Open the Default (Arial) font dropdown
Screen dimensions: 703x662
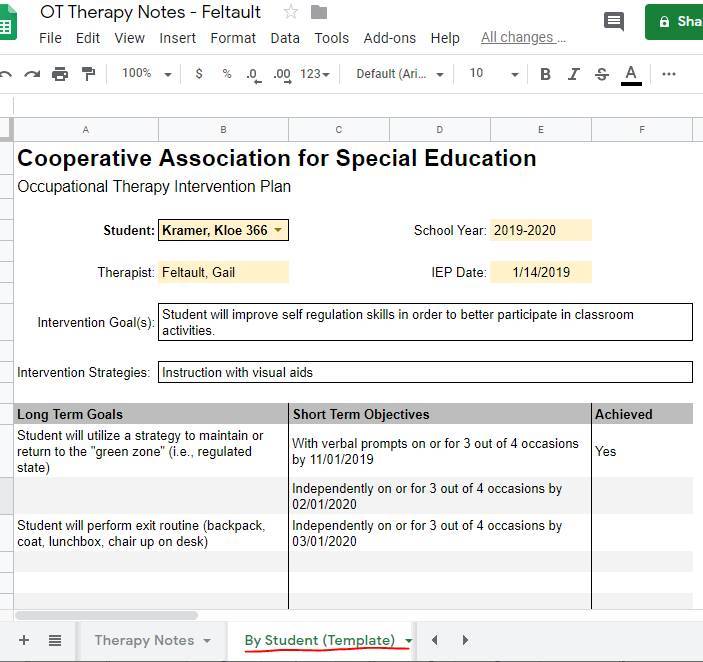click(399, 74)
